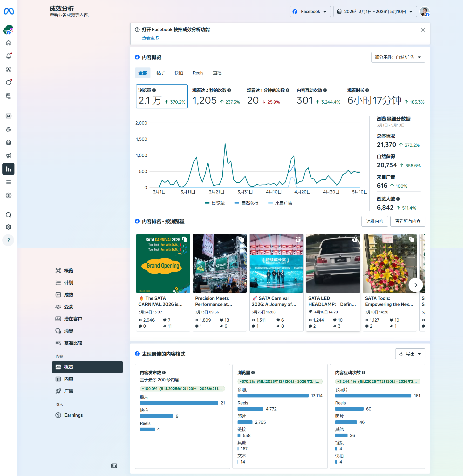
Task: Click the info icon beside the 浏览量 metric card
Action: 154,90
